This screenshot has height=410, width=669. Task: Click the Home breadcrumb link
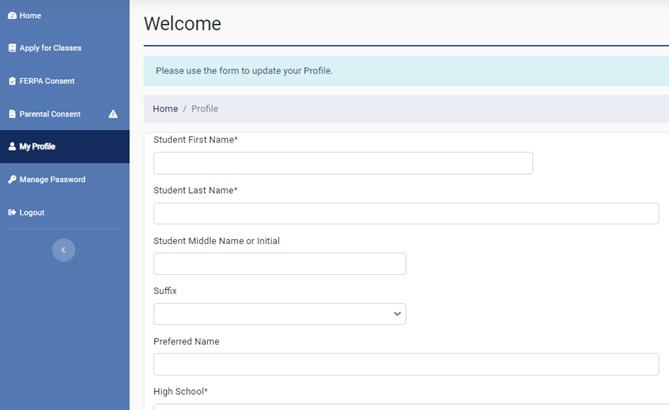[x=165, y=109]
